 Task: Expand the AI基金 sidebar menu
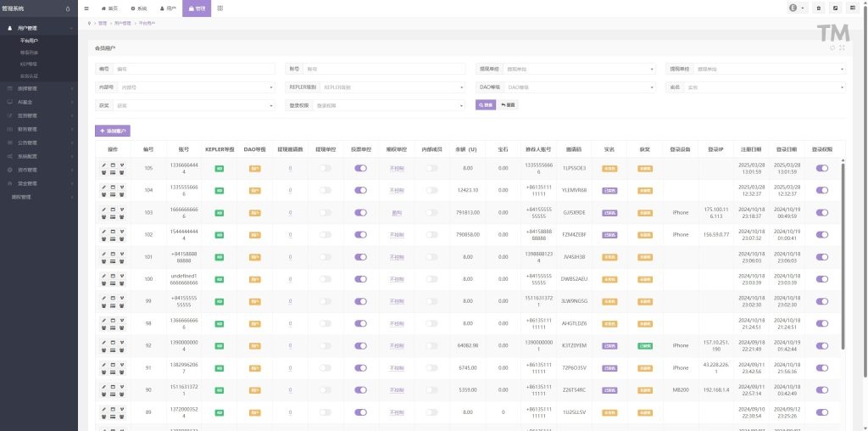coord(38,102)
